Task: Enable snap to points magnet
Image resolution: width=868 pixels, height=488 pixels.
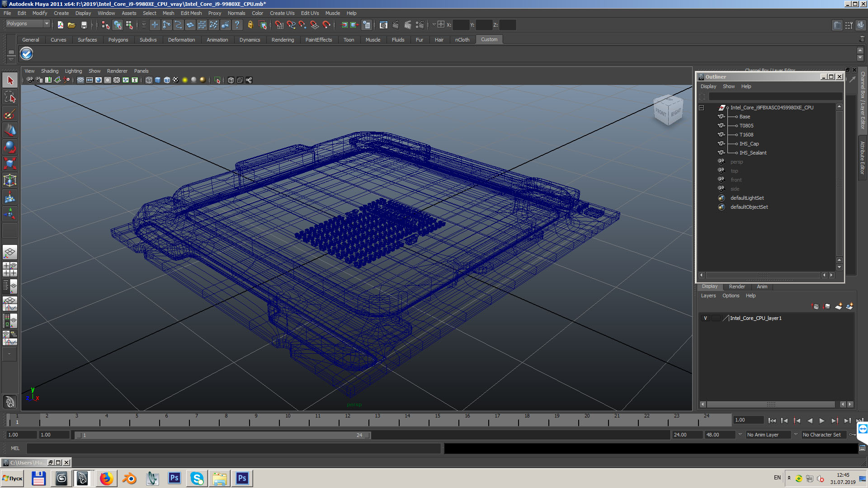Action: [x=302, y=25]
